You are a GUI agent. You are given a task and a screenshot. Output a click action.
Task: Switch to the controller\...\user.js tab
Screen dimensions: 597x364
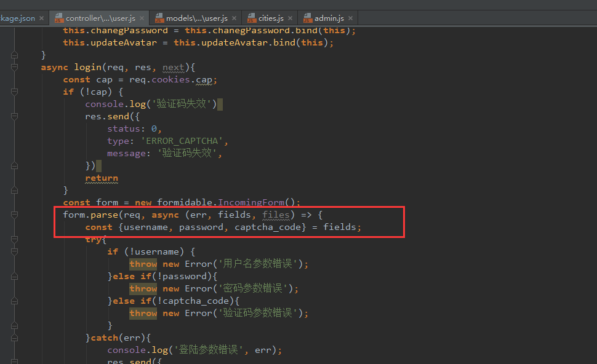pyautogui.click(x=100, y=18)
